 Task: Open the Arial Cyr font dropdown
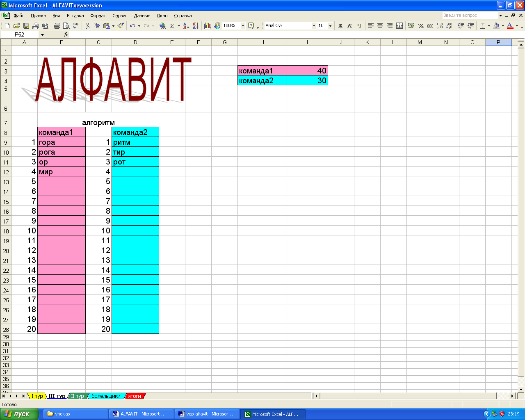pos(314,26)
